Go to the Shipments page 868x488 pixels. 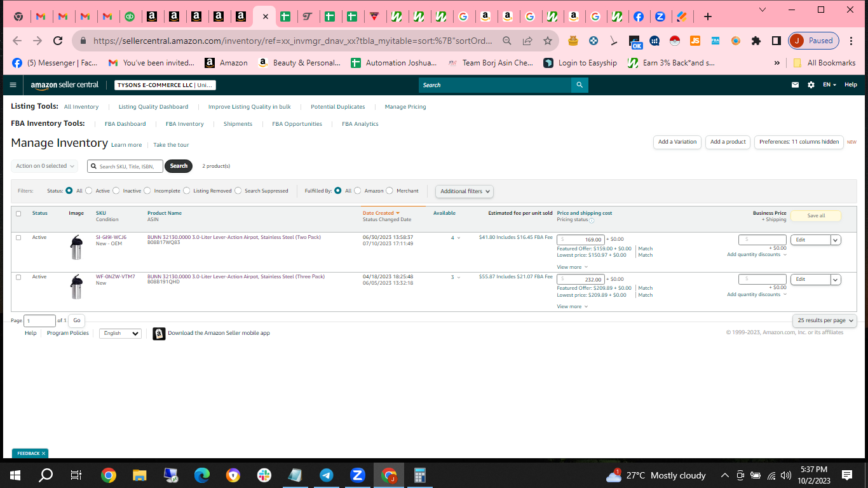(238, 124)
